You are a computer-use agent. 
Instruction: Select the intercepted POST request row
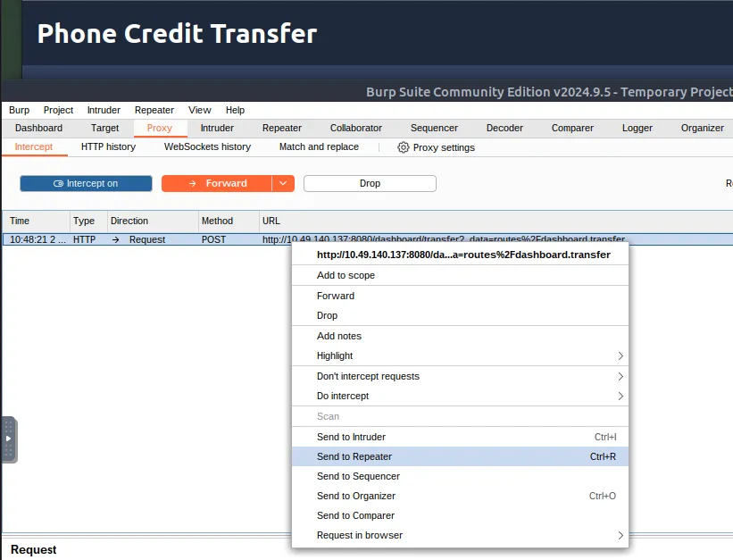tap(143, 239)
